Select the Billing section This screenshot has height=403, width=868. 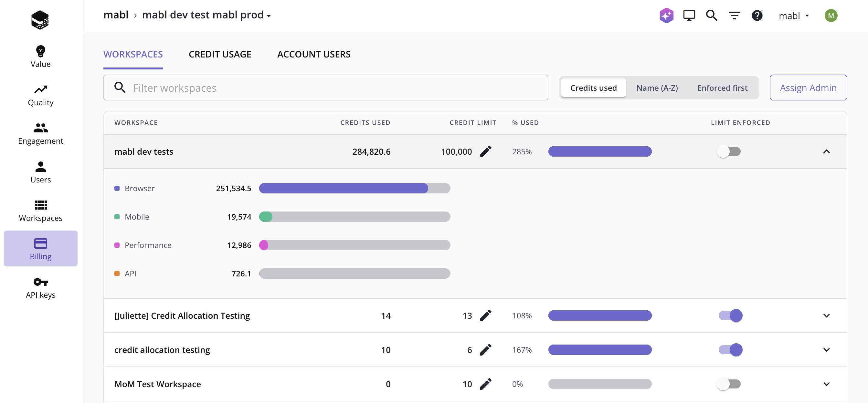tap(40, 248)
